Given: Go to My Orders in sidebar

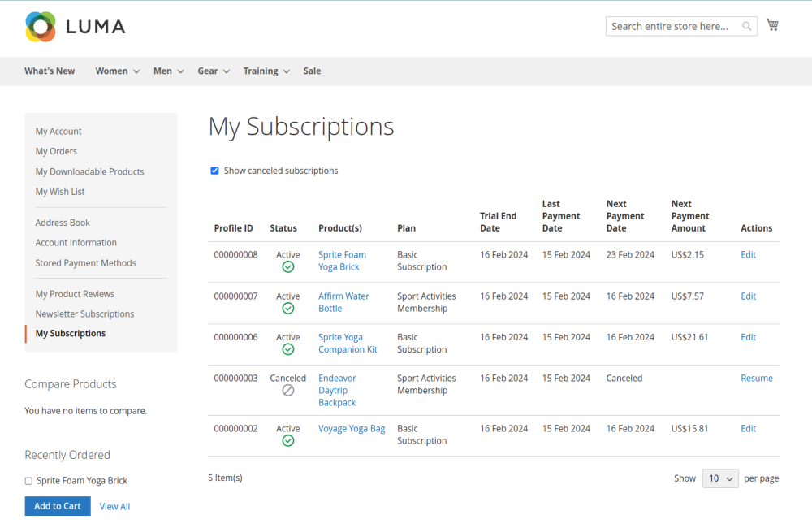Looking at the screenshot, I should [x=56, y=151].
